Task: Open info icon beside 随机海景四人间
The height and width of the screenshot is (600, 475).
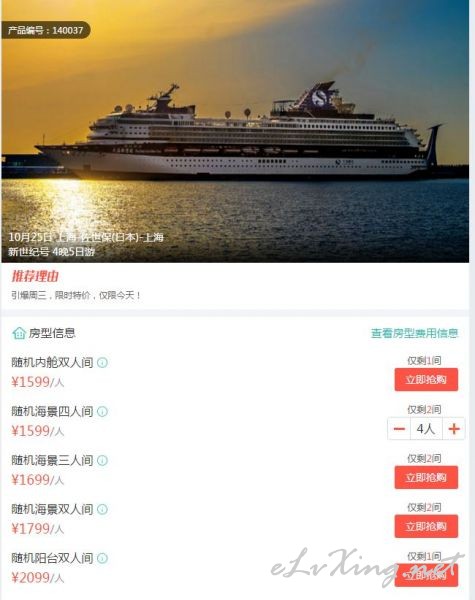Action: (x=102, y=411)
